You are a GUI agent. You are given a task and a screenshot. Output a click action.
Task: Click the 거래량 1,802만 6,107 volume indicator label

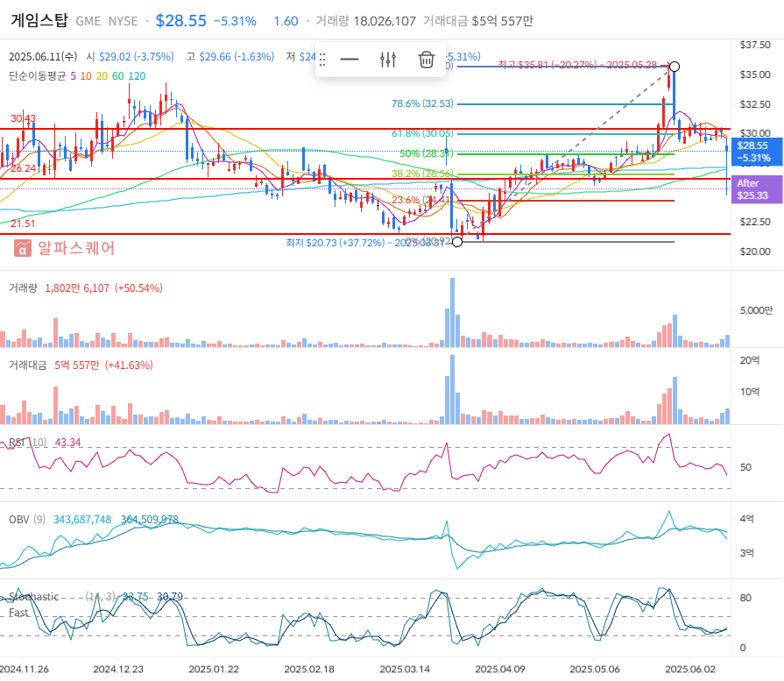[59, 288]
